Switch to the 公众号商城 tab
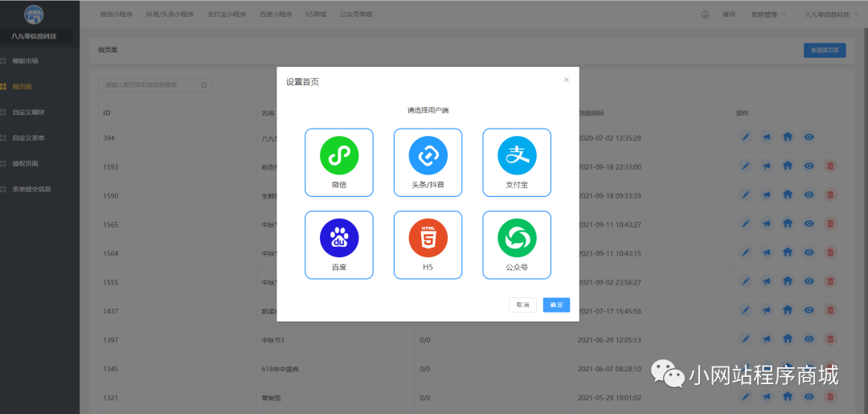This screenshot has height=414, width=868. click(x=356, y=15)
